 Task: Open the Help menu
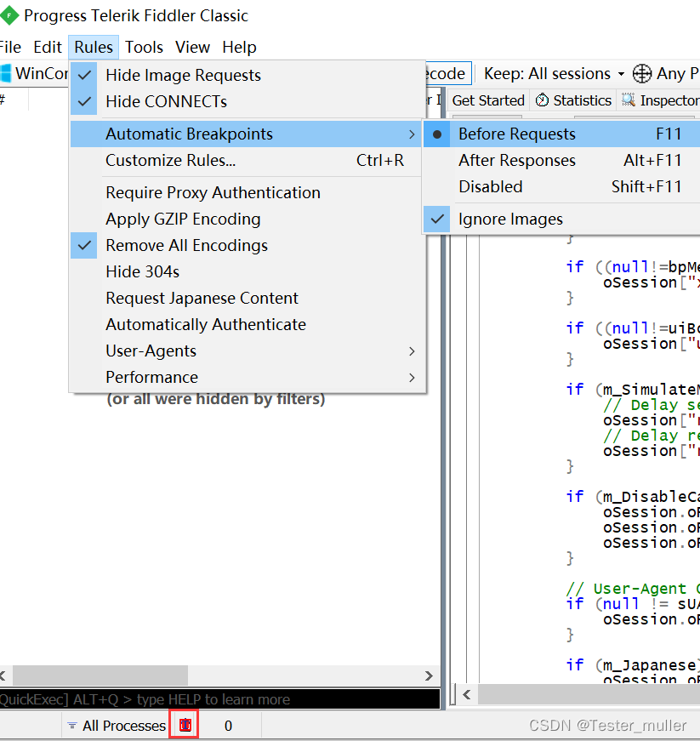click(x=239, y=48)
